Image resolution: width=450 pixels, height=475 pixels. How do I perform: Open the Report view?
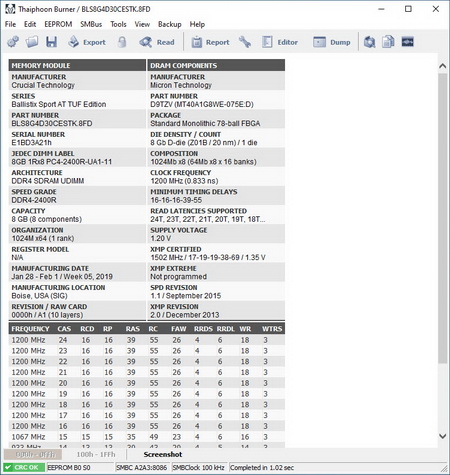coord(210,42)
